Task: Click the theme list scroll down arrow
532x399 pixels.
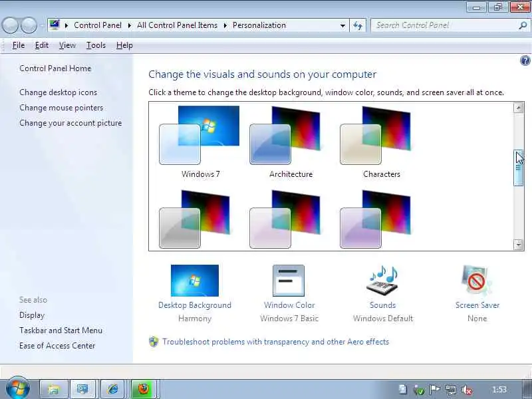Action: click(x=518, y=244)
